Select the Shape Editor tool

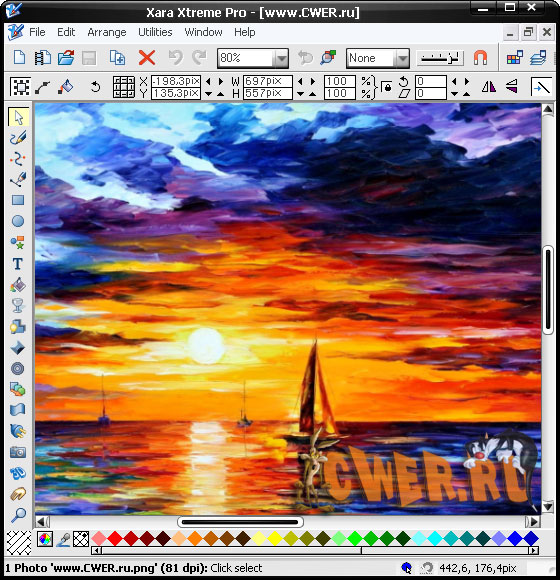(18, 159)
